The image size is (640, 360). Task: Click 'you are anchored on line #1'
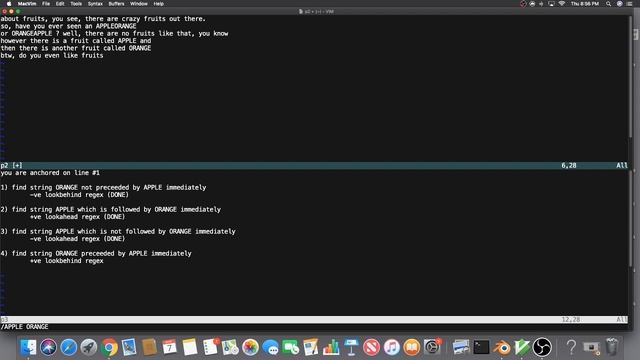pos(50,173)
